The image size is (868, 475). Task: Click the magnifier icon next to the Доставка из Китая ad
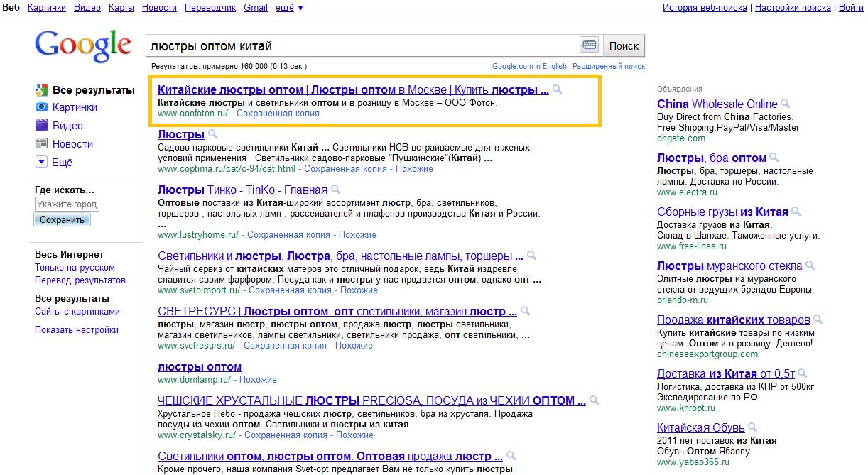pyautogui.click(x=803, y=373)
